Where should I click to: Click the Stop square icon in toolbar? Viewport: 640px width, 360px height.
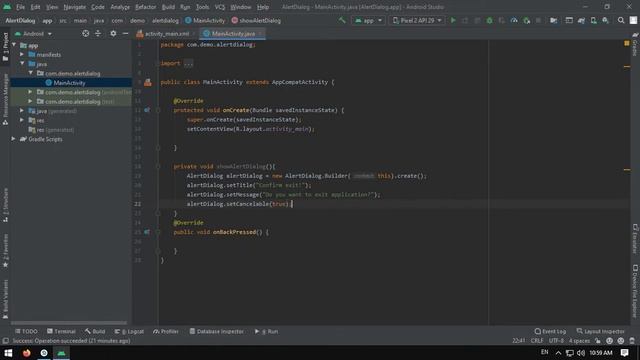(x=538, y=20)
